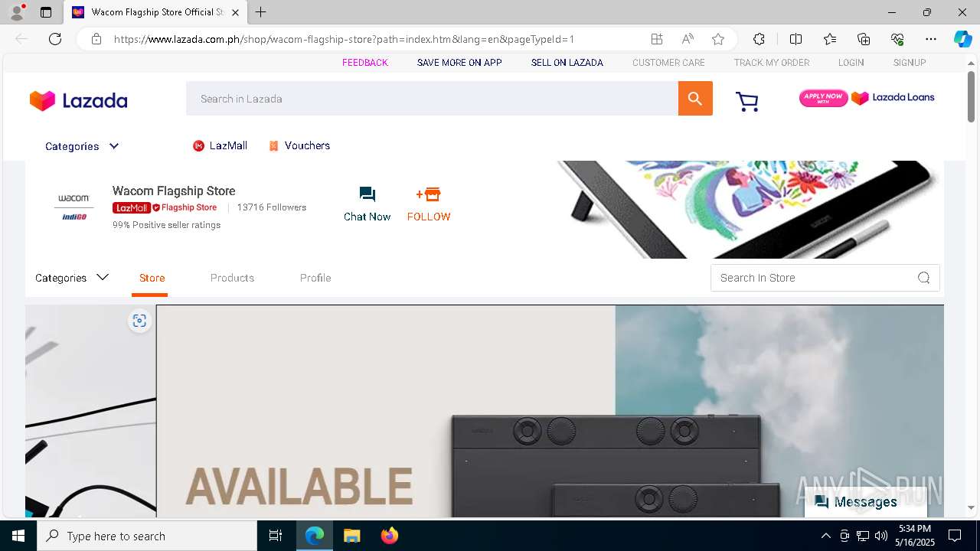
Task: Click the app available icon in address bar
Action: [x=657, y=39]
